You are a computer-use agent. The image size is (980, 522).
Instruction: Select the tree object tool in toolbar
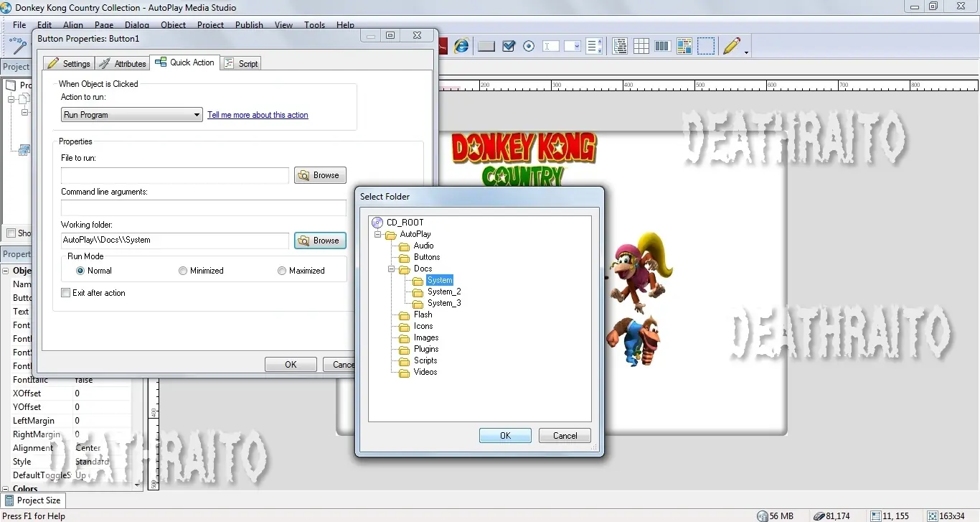(620, 46)
